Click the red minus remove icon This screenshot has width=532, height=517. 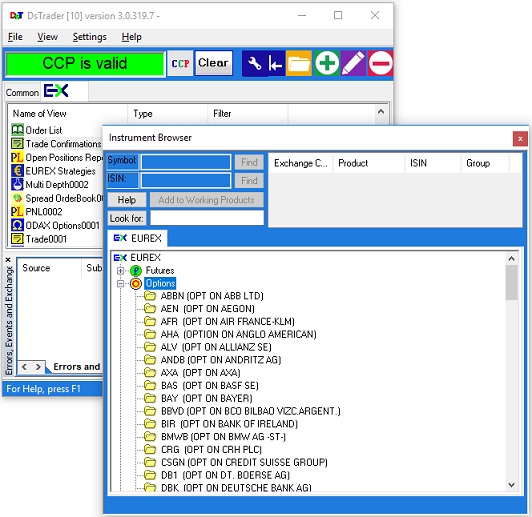[380, 63]
